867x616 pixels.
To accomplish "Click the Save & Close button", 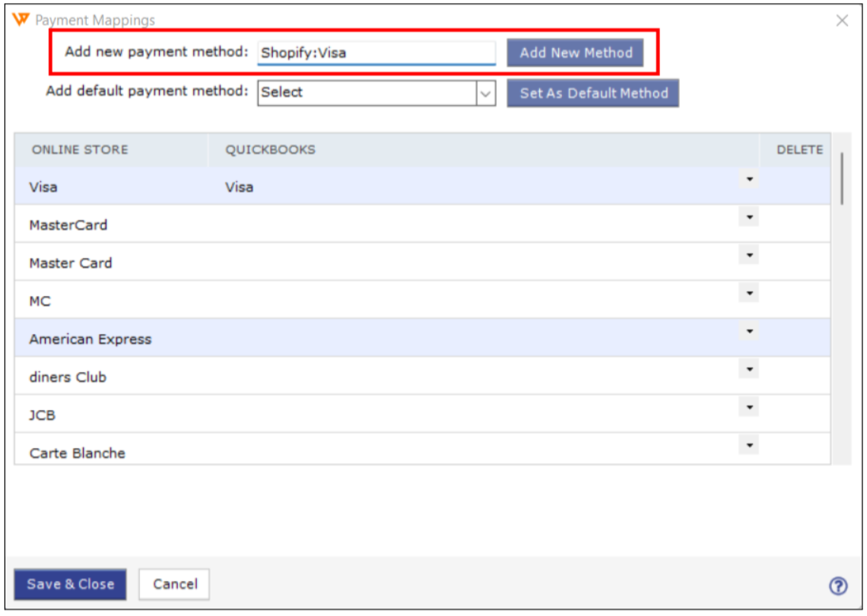I will coord(70,584).
